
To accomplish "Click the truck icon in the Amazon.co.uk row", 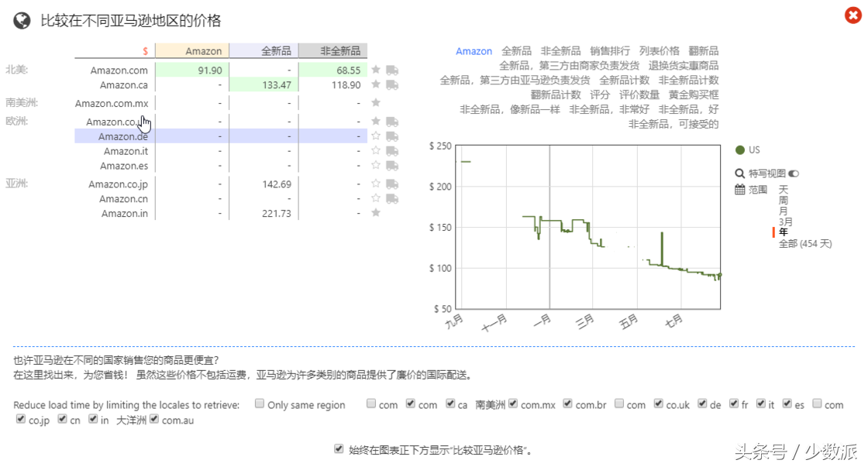I will click(392, 121).
